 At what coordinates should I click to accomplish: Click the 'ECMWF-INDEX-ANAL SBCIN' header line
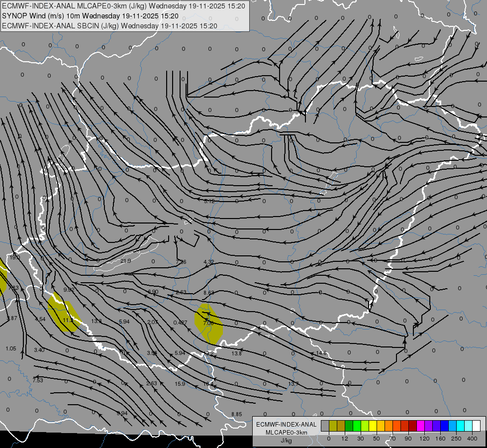pos(109,26)
